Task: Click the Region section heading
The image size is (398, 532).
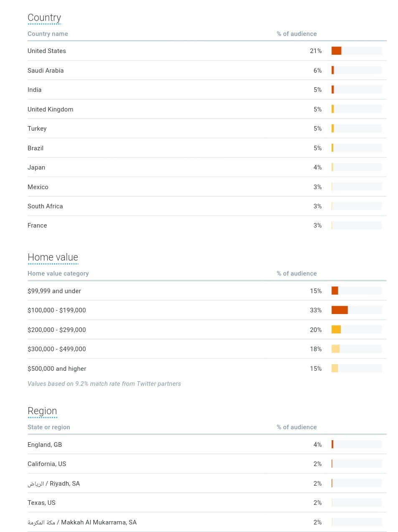Action: coord(42,411)
